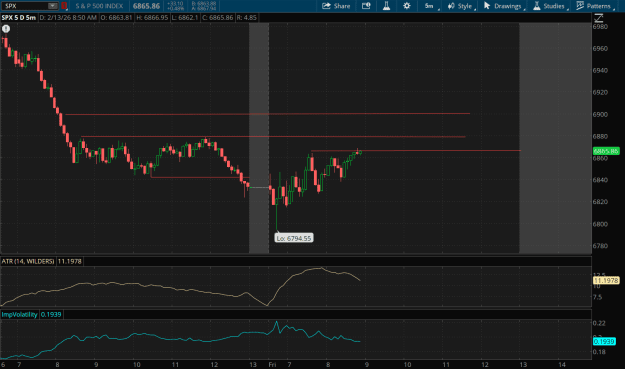Click the 'O: 6863.81' open value

[x=116, y=18]
